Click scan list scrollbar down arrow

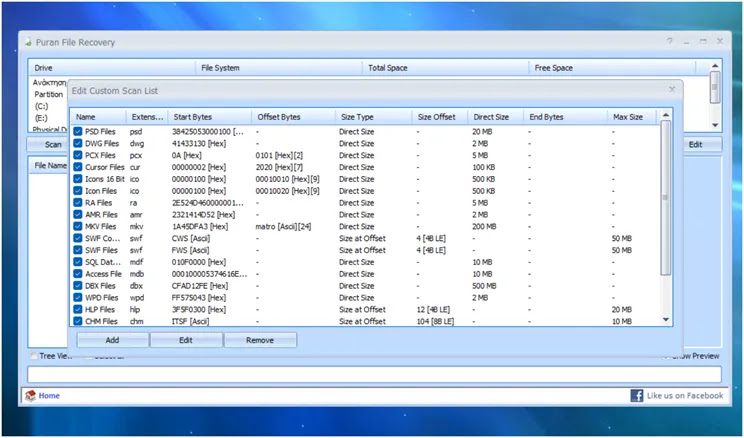[666, 320]
